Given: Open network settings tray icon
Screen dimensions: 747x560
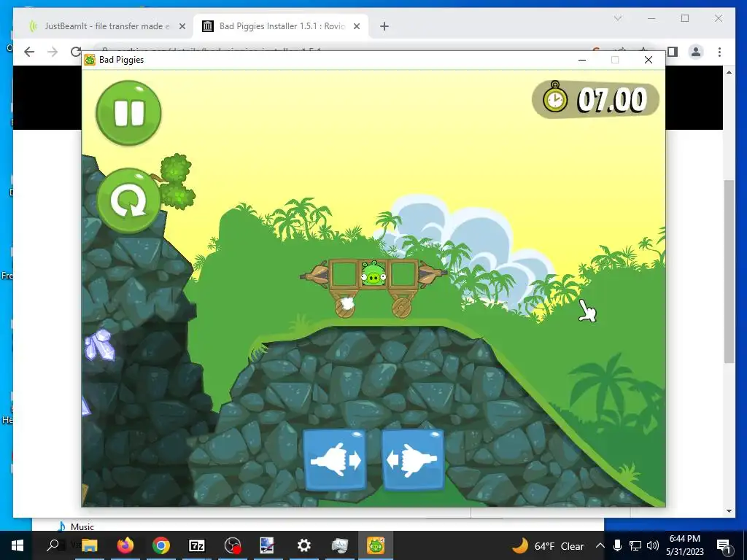Looking at the screenshot, I should [x=635, y=545].
